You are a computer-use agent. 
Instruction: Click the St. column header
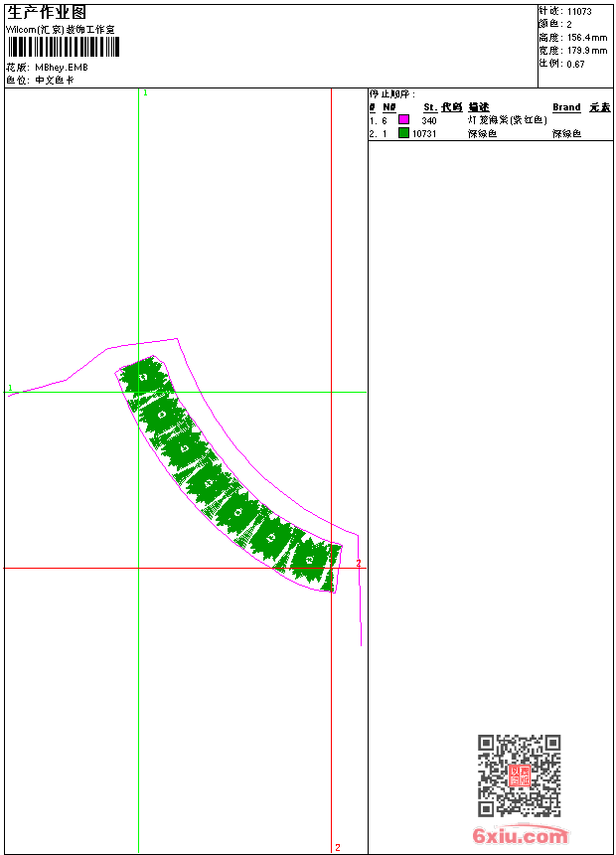click(430, 107)
